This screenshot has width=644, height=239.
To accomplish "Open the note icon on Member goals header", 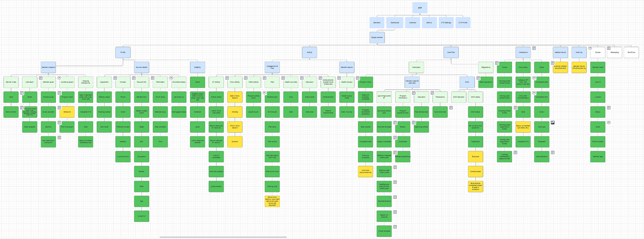I will 41,78.
